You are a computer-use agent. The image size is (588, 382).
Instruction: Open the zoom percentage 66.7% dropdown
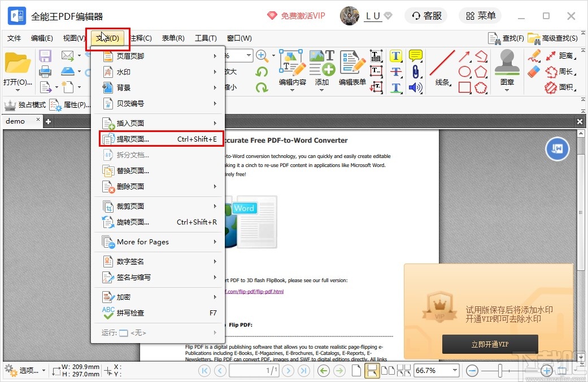(455, 371)
